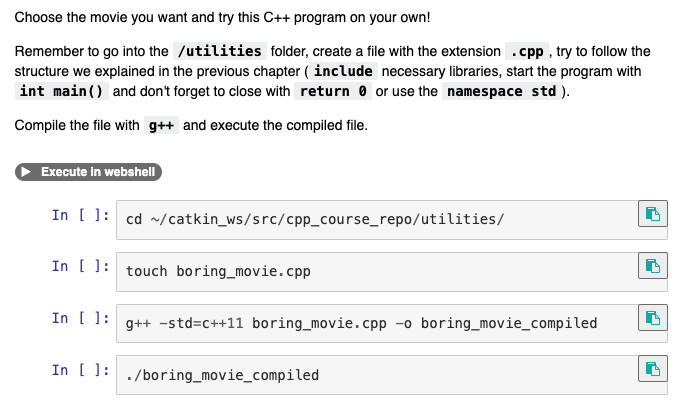Click the g++ inline code in paragraph
Image resolution: width=680 pixels, height=412 pixels.
pos(161,125)
